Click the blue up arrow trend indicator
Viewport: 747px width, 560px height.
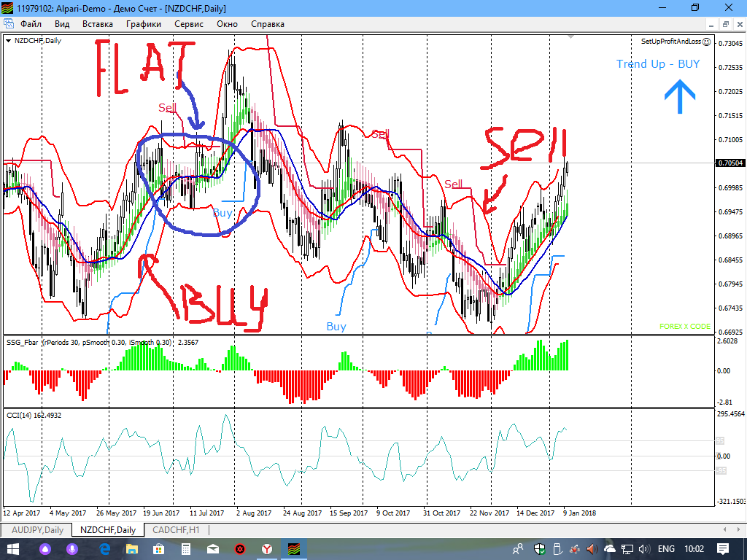click(680, 97)
